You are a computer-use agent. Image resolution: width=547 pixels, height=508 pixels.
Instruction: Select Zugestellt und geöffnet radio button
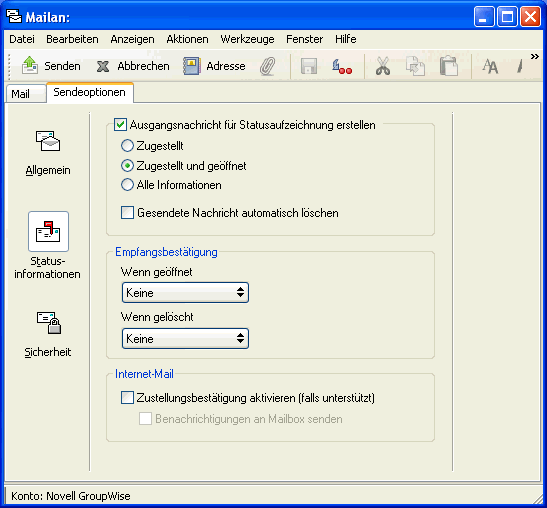(x=127, y=166)
